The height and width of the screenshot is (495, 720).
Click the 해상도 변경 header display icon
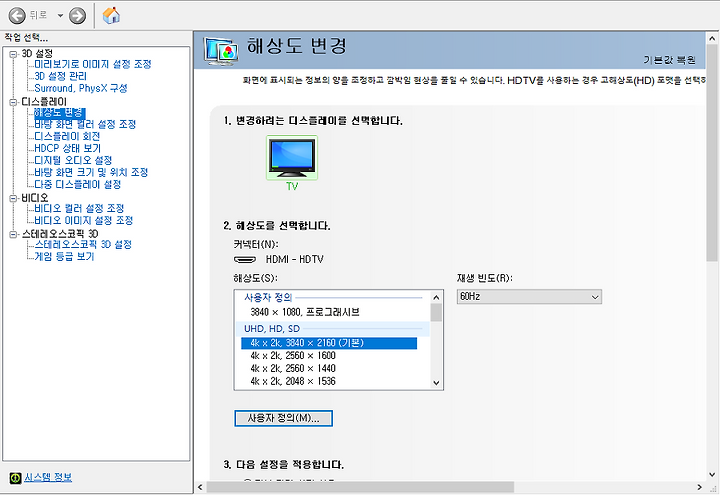tap(221, 51)
